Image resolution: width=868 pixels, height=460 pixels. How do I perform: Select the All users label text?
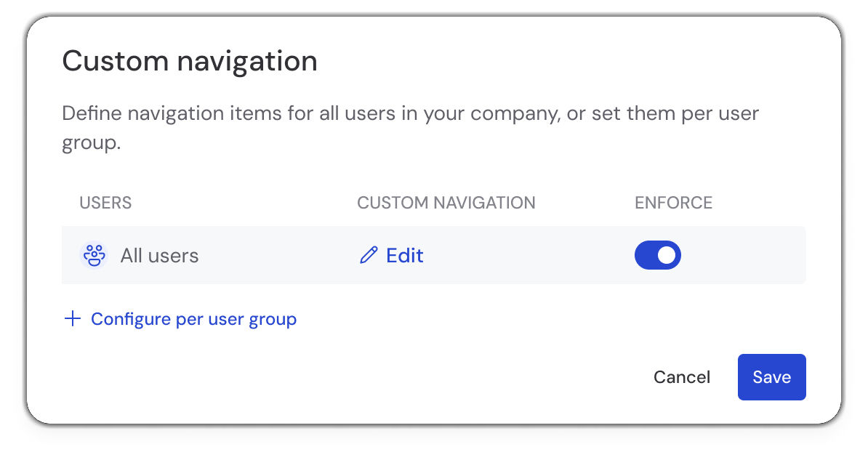tap(159, 256)
